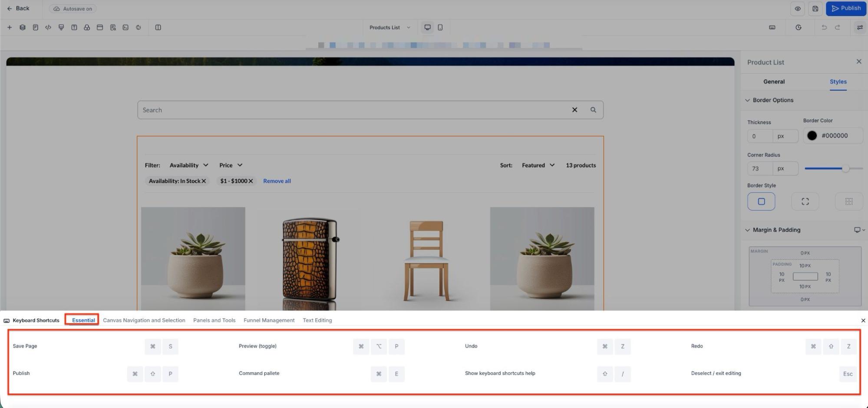The image size is (868, 408).
Task: Select the dotted border style option
Action: [848, 201]
